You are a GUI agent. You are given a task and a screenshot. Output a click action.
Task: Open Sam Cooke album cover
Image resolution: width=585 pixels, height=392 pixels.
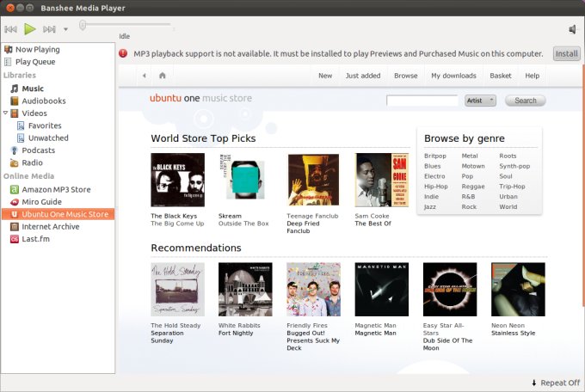point(382,180)
